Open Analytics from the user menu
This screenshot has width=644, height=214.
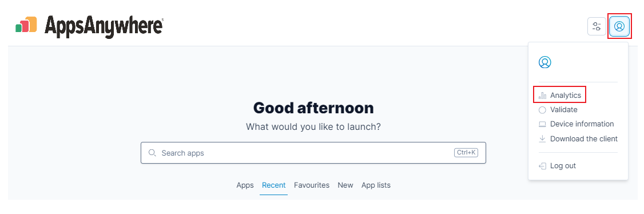566,96
